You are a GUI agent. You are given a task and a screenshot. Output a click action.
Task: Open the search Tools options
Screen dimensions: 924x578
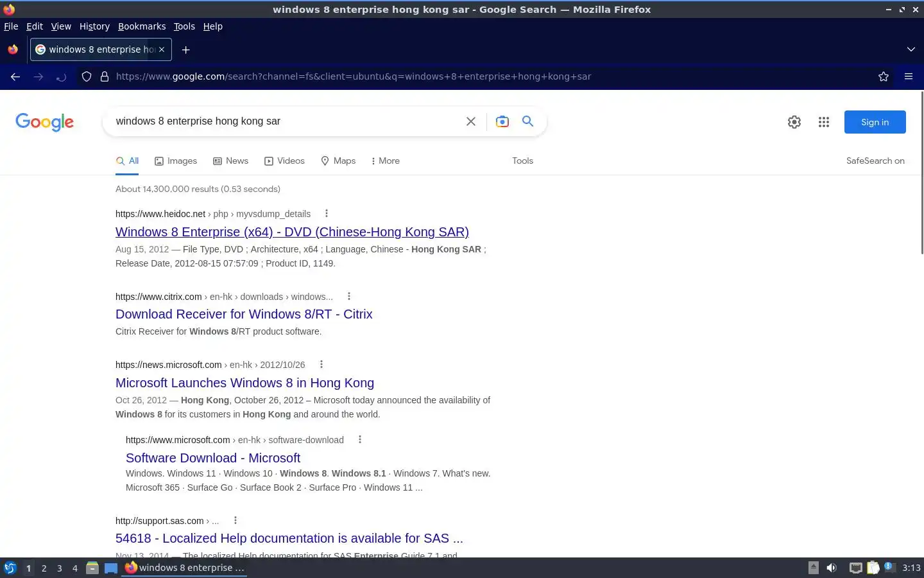[522, 161]
